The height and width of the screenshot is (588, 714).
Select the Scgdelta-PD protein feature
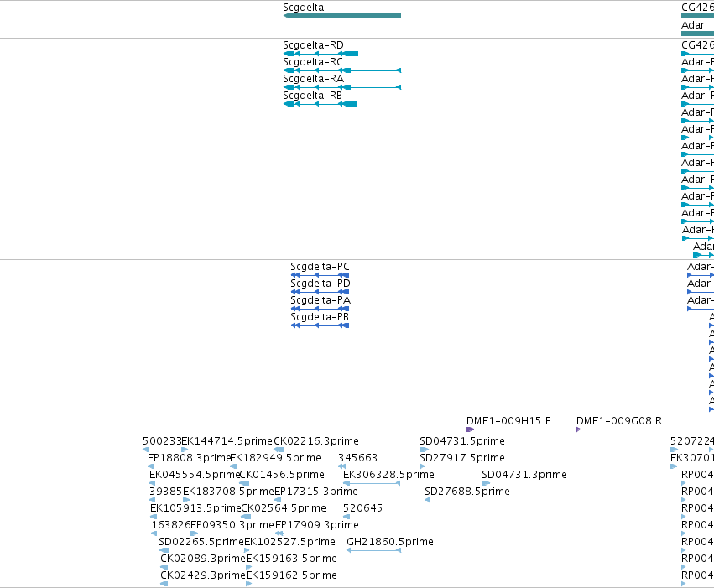coord(321,292)
